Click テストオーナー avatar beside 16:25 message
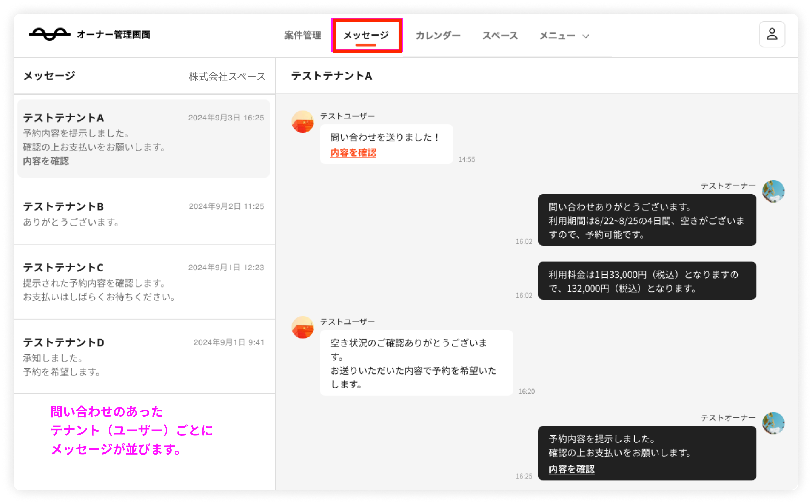 773,423
